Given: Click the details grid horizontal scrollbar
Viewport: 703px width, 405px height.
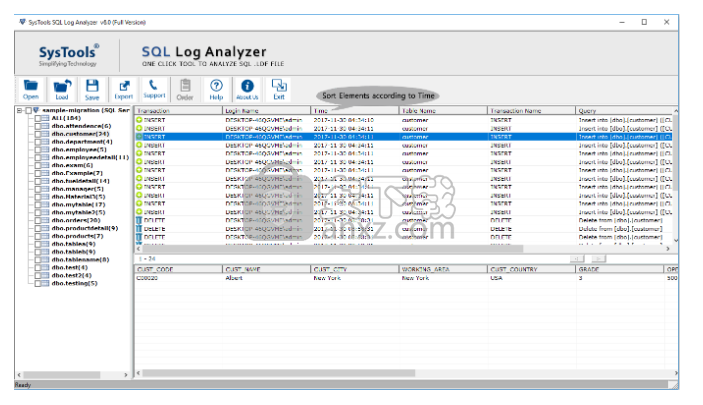Looking at the screenshot, I should [x=278, y=373].
